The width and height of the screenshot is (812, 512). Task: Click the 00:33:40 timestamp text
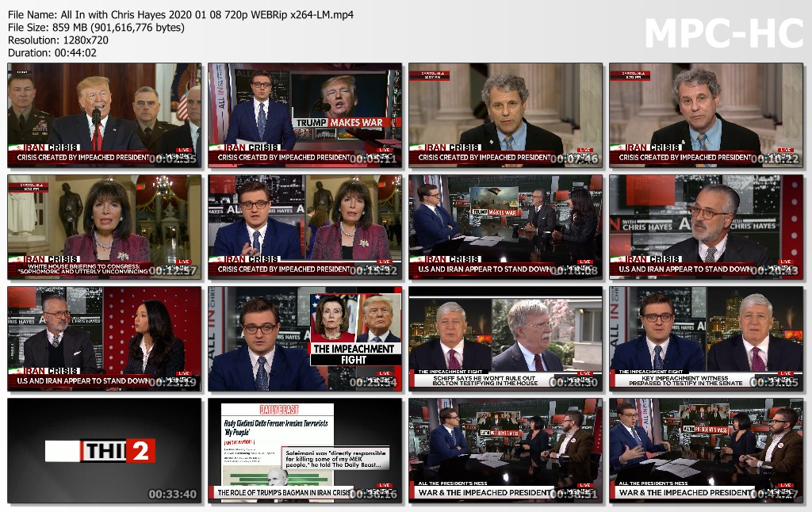[x=172, y=495]
